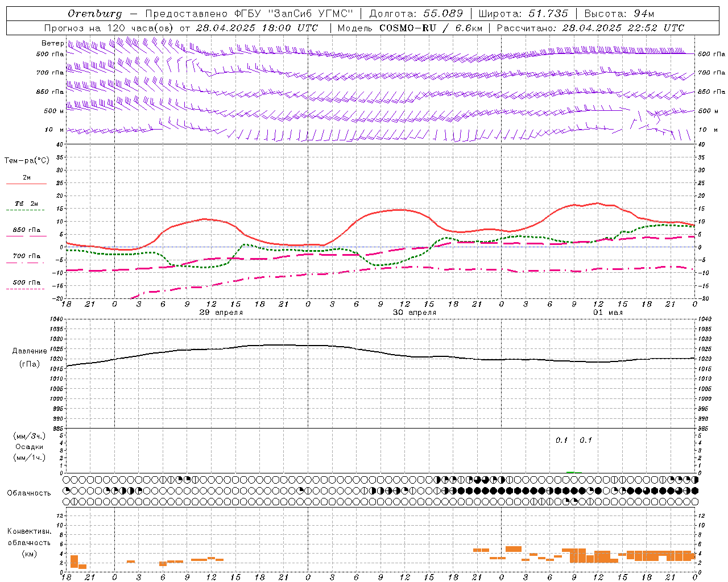Click the 'Td 2м' dew point legend entry
The height and width of the screenshot is (582, 728).
coord(27,203)
